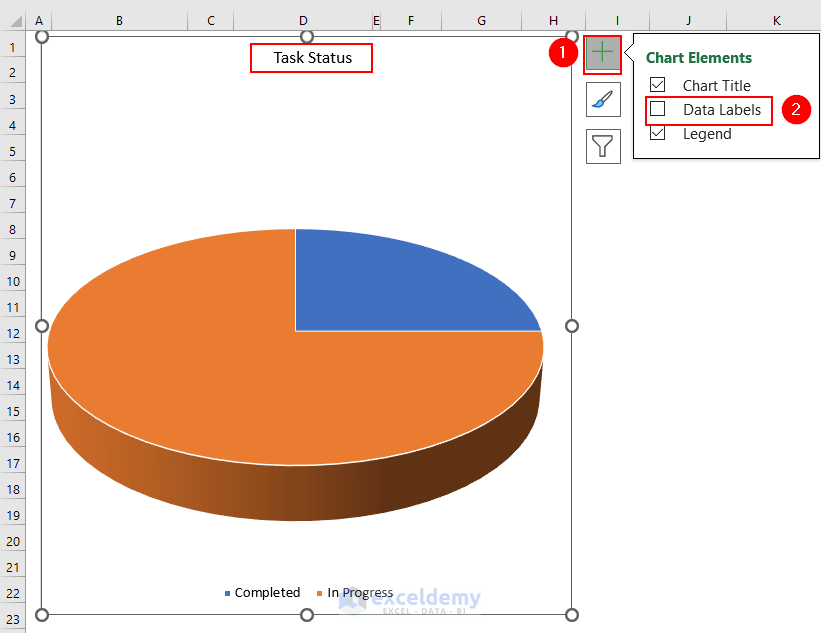Enable the Data Labels checkbox

657,110
